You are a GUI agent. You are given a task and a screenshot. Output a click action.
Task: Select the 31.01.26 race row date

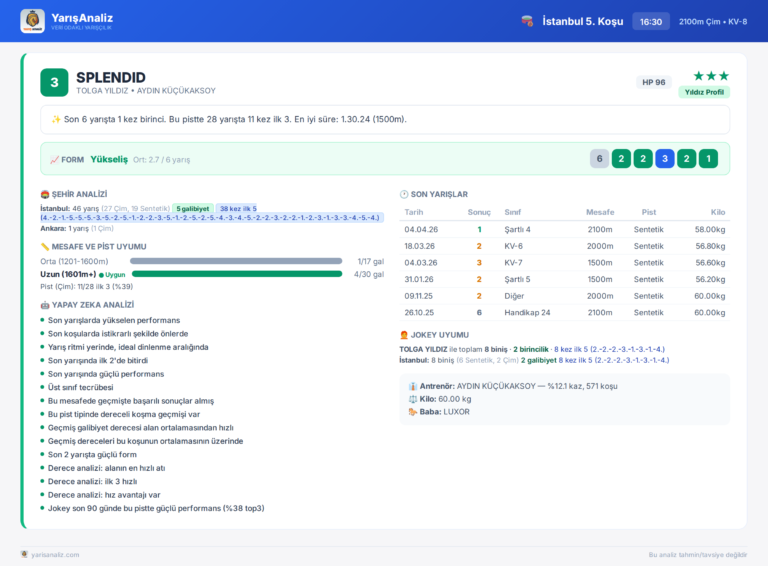pyautogui.click(x=419, y=280)
